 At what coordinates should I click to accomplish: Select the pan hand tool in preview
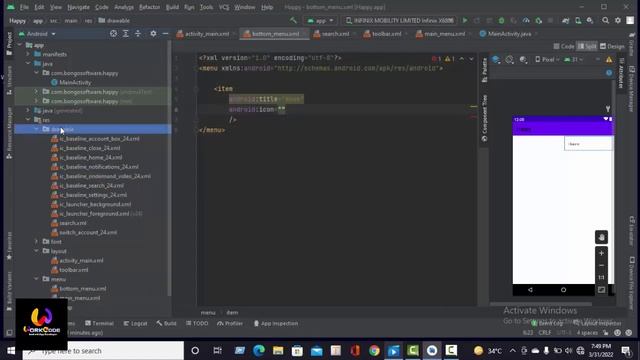(x=601, y=237)
